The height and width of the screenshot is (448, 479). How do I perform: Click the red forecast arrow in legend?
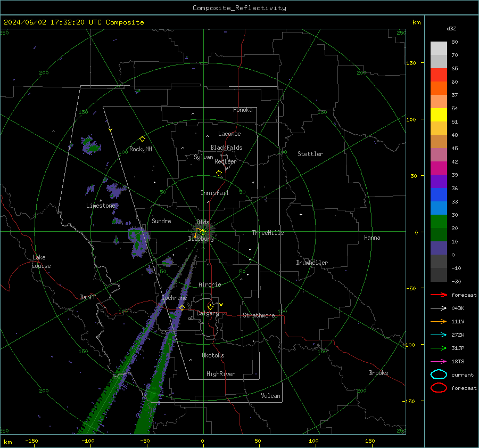[439, 295]
